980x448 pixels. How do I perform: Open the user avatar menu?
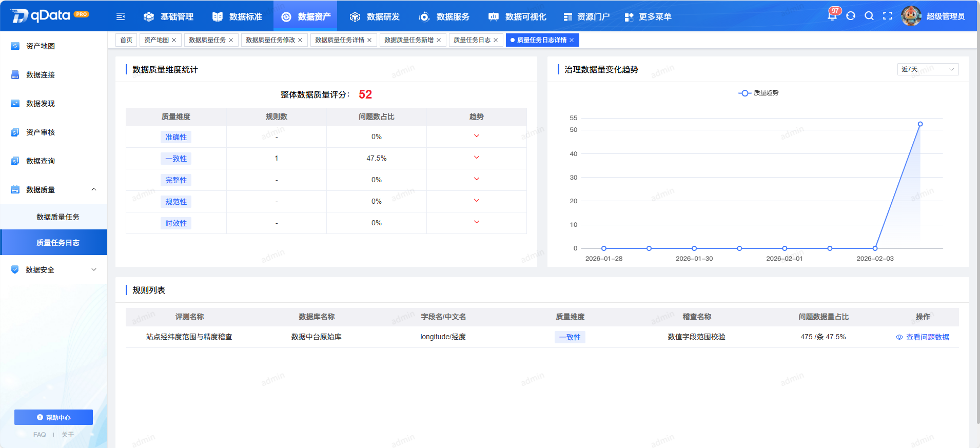click(911, 16)
